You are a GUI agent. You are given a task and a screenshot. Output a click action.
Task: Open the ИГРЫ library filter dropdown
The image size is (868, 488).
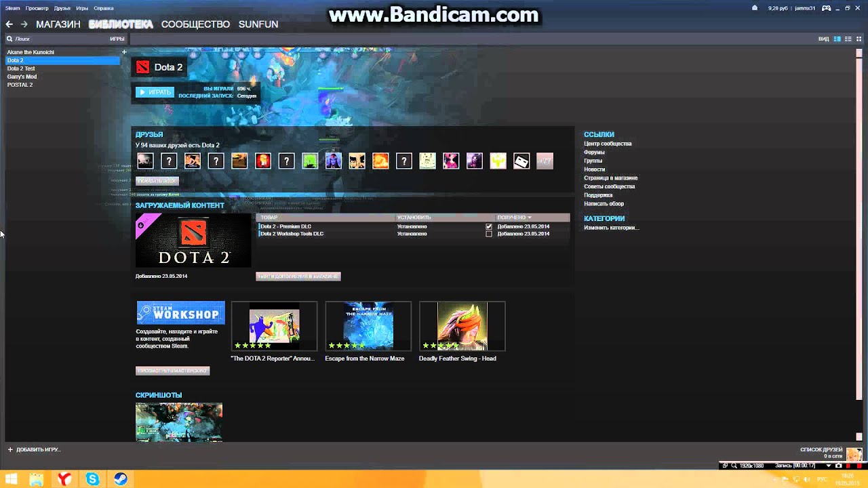(117, 39)
